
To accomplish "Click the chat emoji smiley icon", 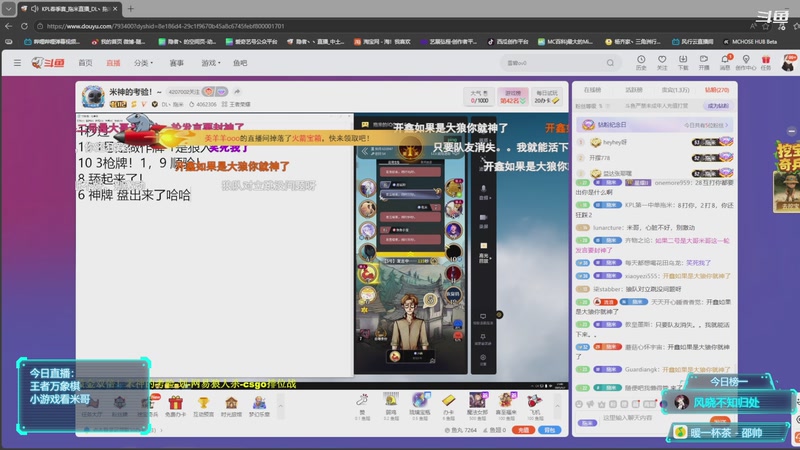I will (x=579, y=404).
